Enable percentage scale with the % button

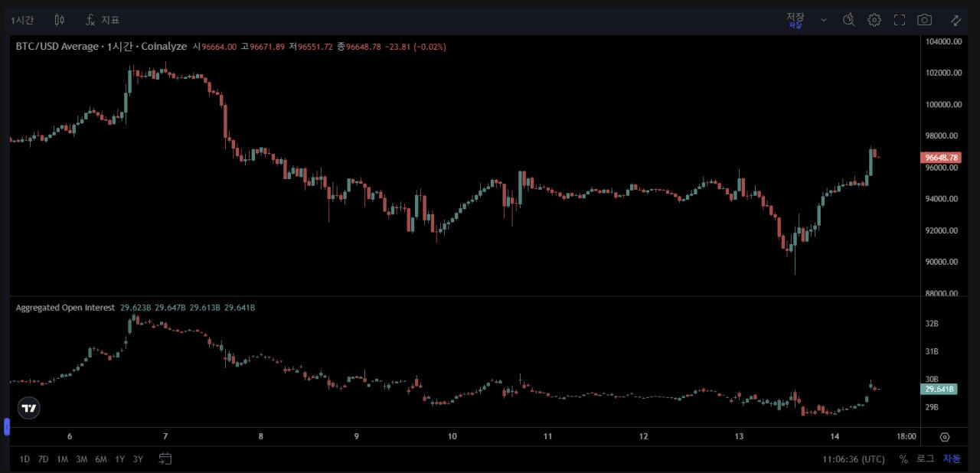click(903, 458)
